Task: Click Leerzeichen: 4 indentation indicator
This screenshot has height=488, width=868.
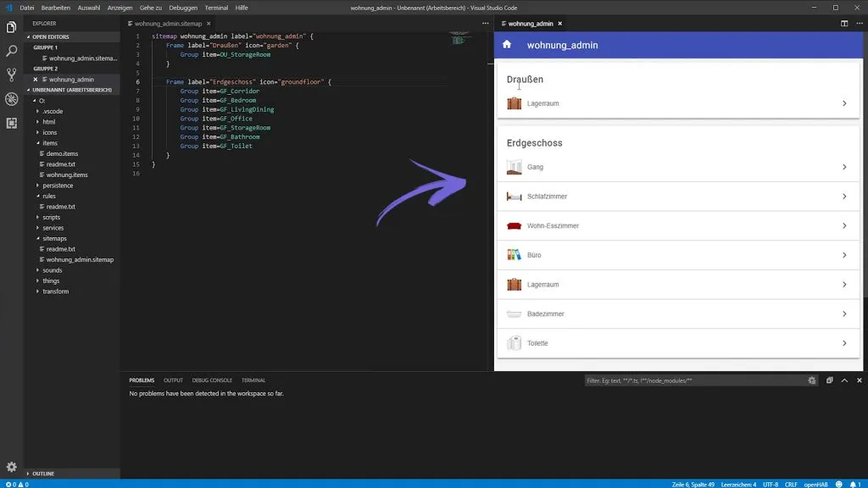Action: (738, 484)
